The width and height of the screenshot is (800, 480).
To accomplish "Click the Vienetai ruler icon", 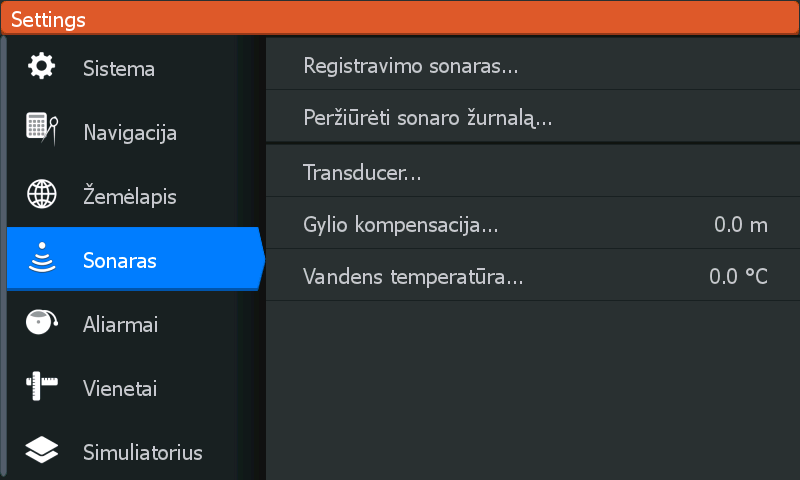I will 42,386.
